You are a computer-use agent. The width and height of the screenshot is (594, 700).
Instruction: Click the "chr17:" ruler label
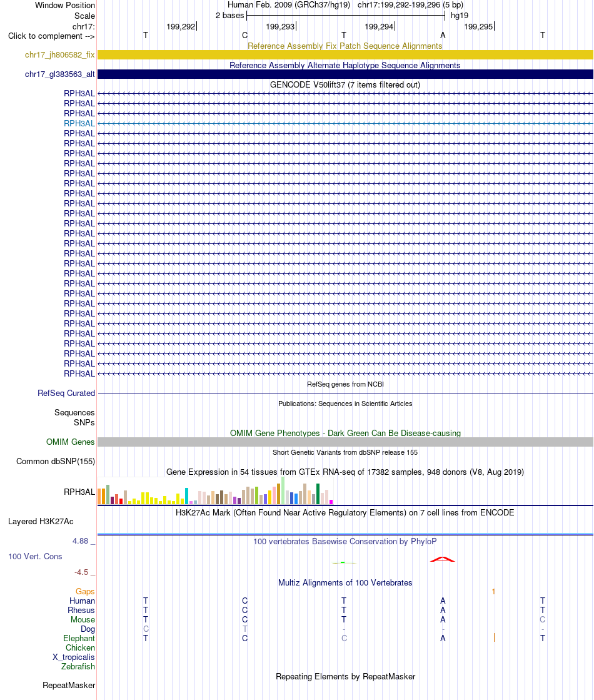[83, 26]
